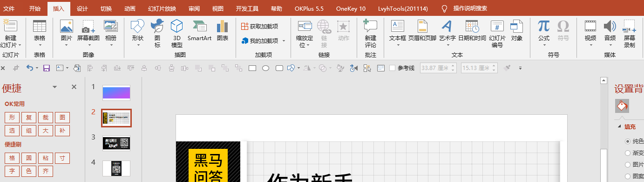Open the customize quick access toolbar dropdown
This screenshot has width=644, height=182.
[x=521, y=68]
